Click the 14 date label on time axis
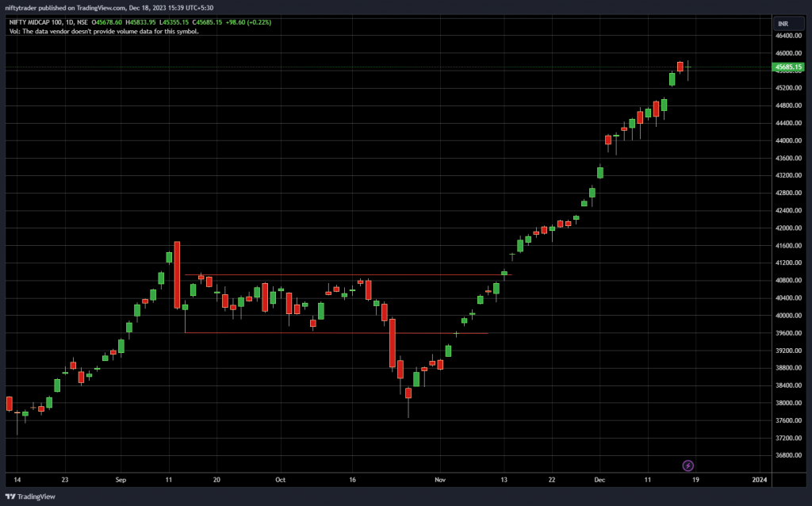This screenshot has height=506, width=812. [17, 480]
